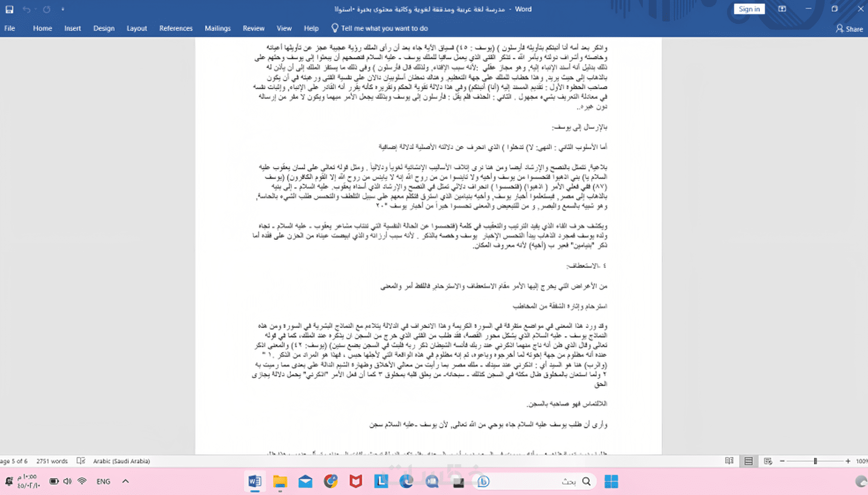Save the document with the floppy disk icon
Viewport: 868px width, 495px height.
[x=9, y=9]
